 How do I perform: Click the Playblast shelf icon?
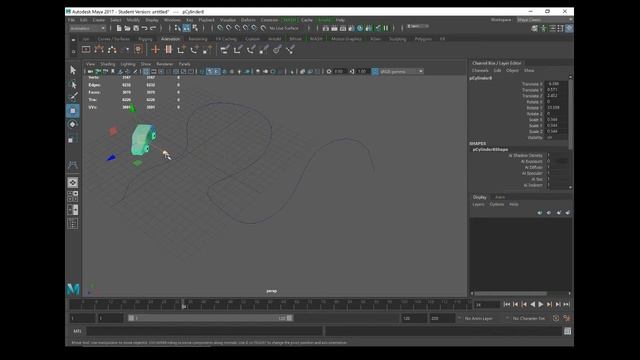tap(86, 49)
